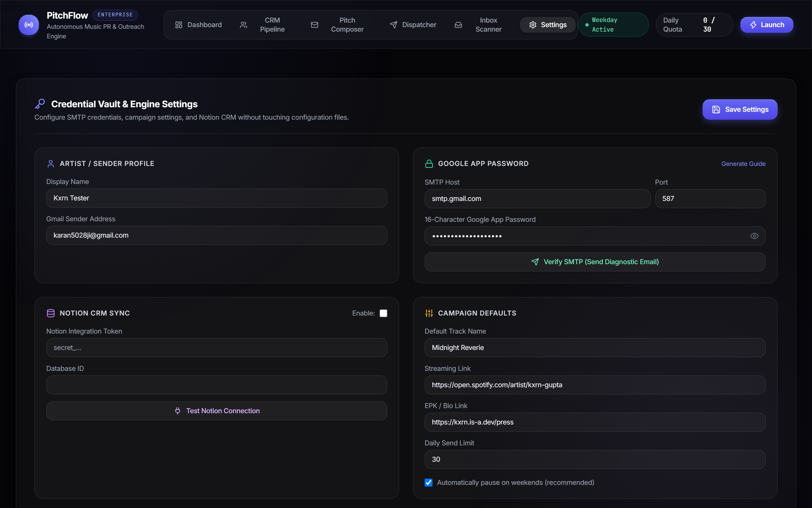This screenshot has width=812, height=508.
Task: Focus the Notion Integration Token field
Action: 217,348
